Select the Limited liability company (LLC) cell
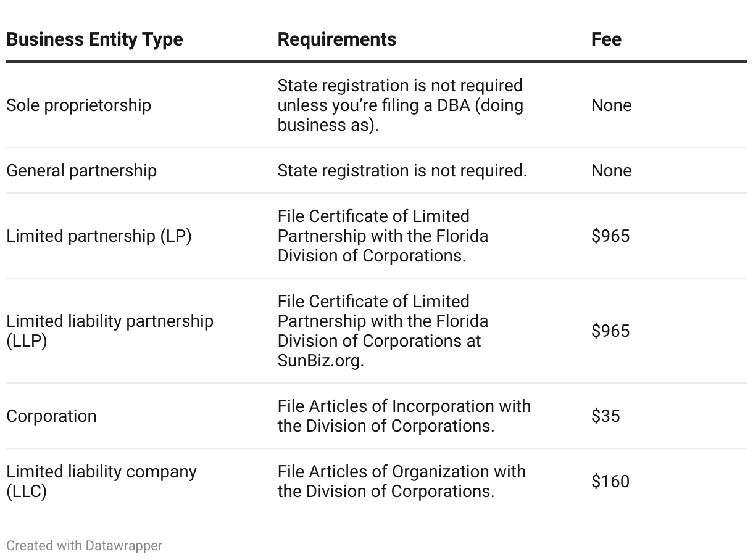This screenshot has height=560, width=753. (x=101, y=481)
